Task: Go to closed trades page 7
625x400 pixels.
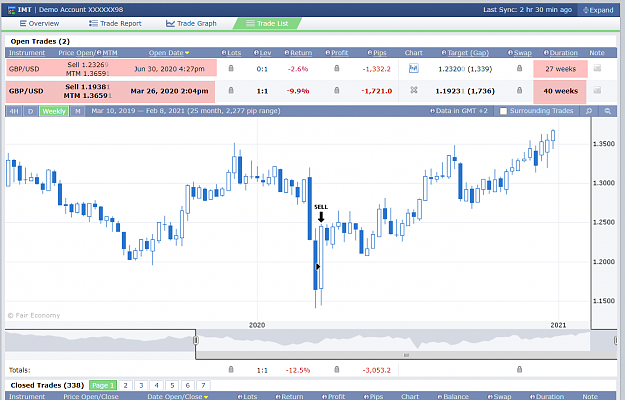Action: (203, 385)
